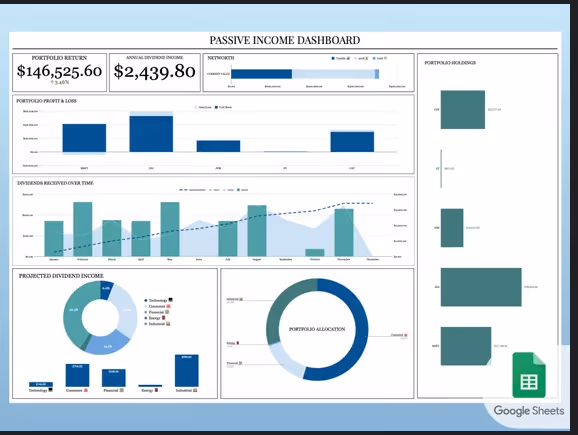Click the Consumer emoji icon in donut legend
The image size is (578, 435).
(168, 306)
